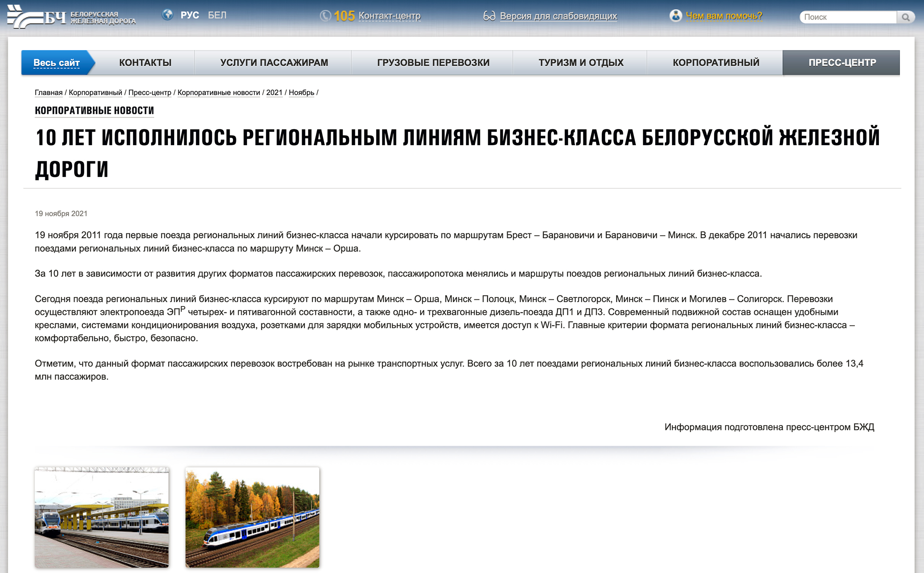The height and width of the screenshot is (573, 924).
Task: Open УСЛУГИ ПАССАЖИРАМ menu item
Action: click(275, 62)
